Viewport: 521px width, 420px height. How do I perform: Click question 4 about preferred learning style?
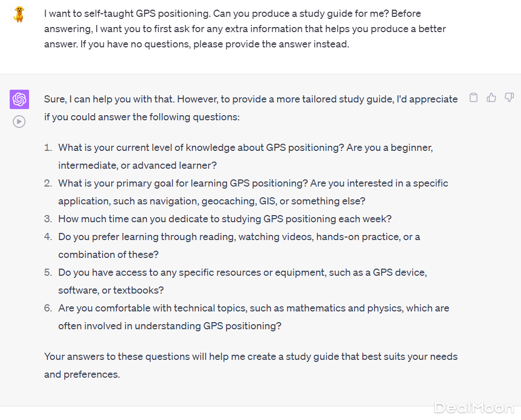(239, 245)
